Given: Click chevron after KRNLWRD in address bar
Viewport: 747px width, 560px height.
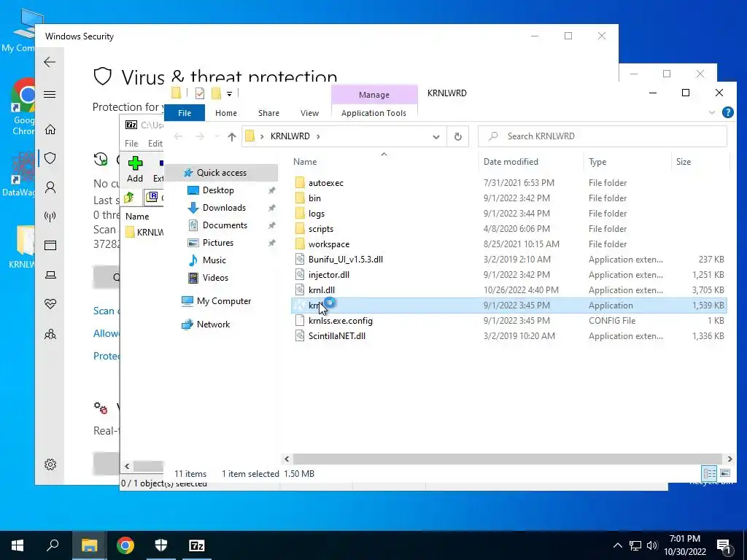Looking at the screenshot, I should (x=318, y=136).
